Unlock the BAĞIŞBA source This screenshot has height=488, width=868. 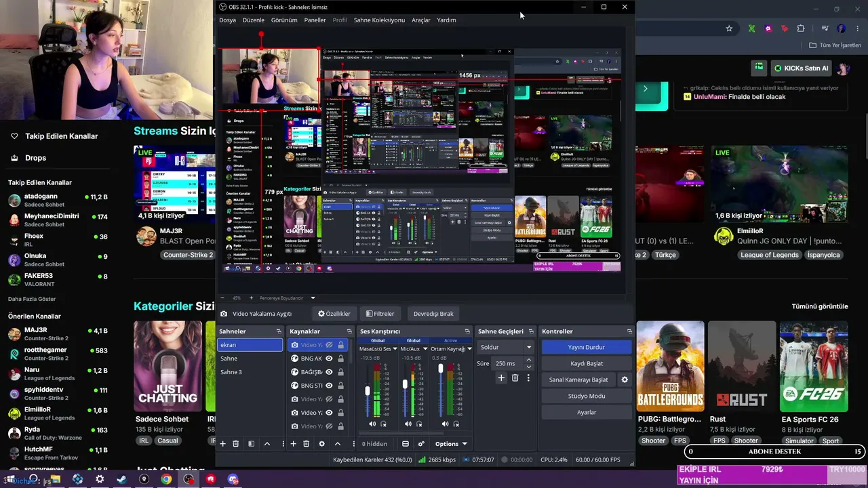(x=340, y=372)
